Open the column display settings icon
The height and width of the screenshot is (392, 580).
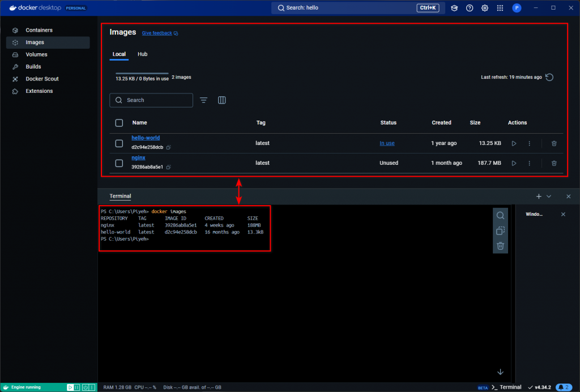221,100
